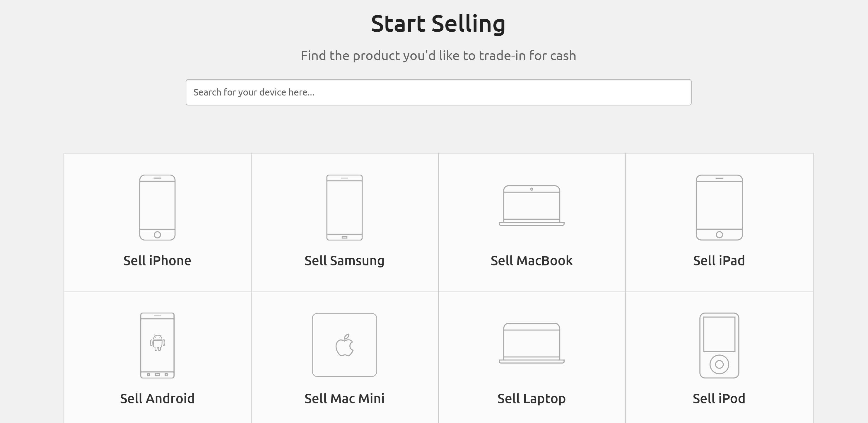The height and width of the screenshot is (423, 868).
Task: Open the Sell Laptop link
Action: point(532,398)
